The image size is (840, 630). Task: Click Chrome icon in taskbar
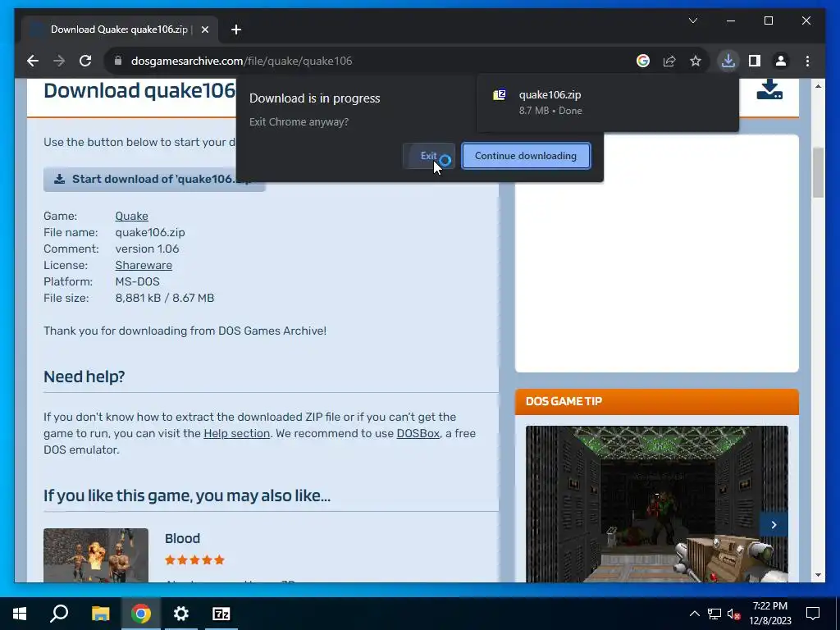141,614
